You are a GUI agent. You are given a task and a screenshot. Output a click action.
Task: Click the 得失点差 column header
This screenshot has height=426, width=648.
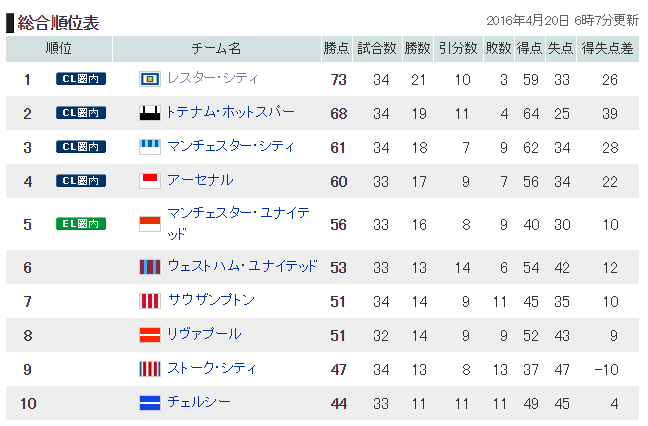pos(608,48)
